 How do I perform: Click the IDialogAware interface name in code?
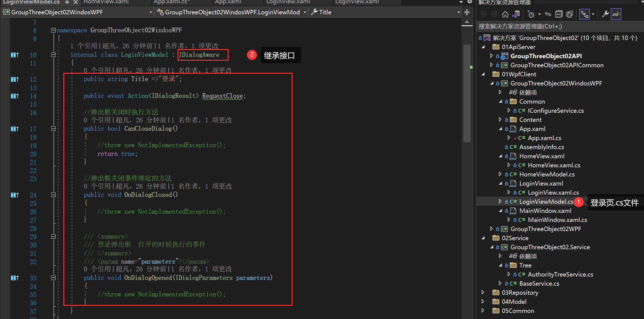click(x=199, y=55)
